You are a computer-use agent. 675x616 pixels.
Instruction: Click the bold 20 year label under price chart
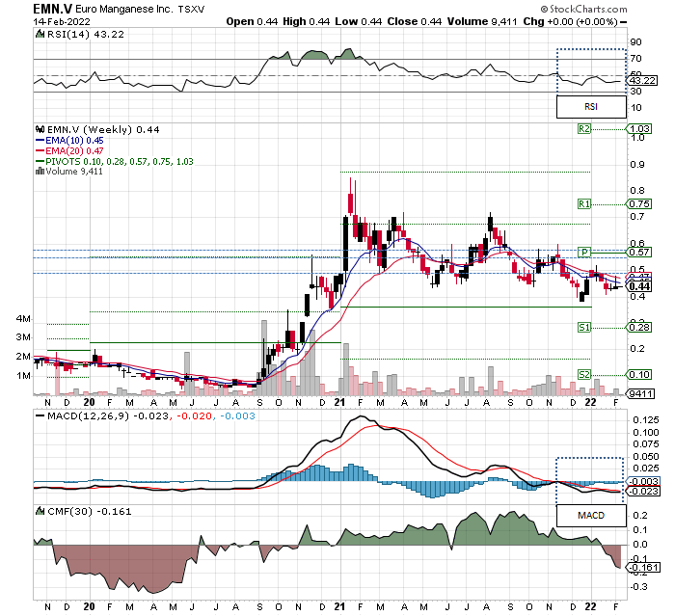point(89,402)
